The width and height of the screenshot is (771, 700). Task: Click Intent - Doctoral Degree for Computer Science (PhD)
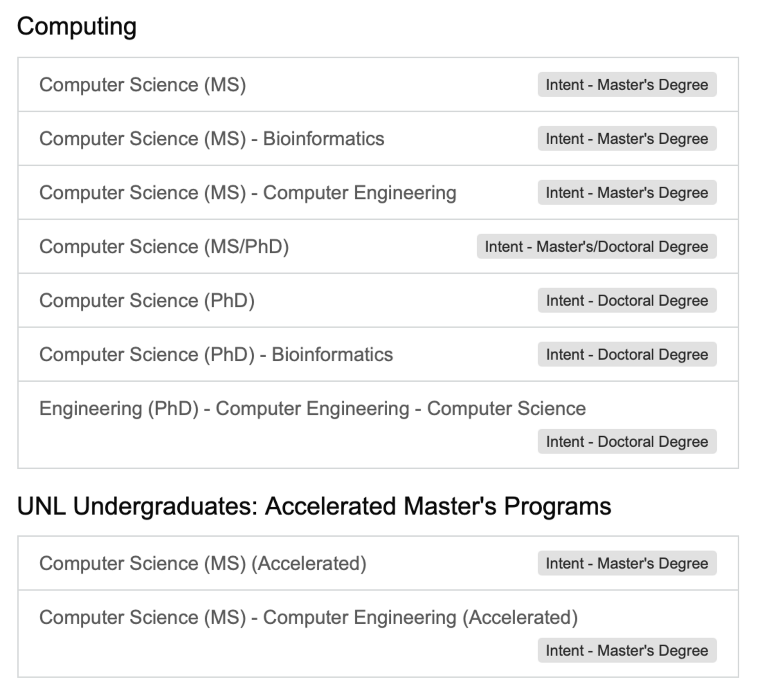coord(626,300)
